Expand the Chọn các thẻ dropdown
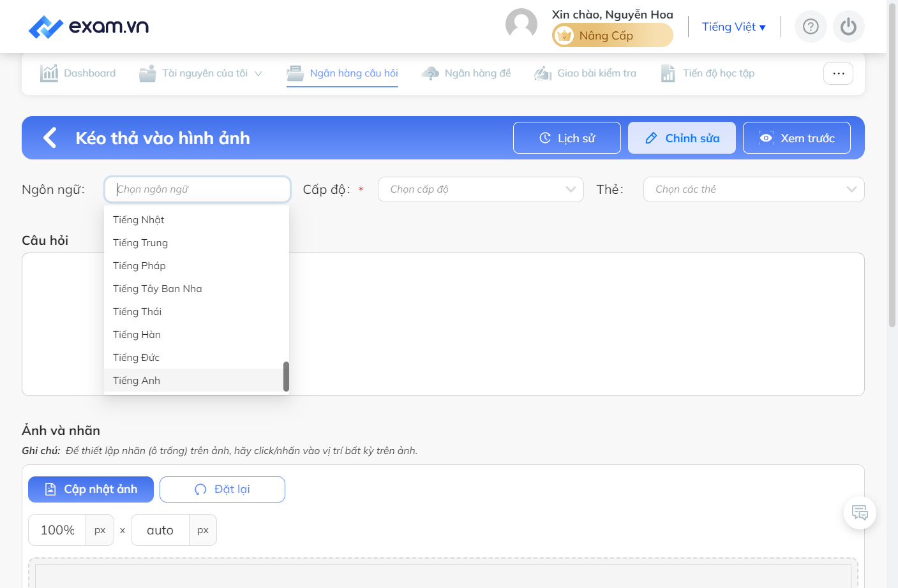The image size is (898, 588). click(754, 189)
